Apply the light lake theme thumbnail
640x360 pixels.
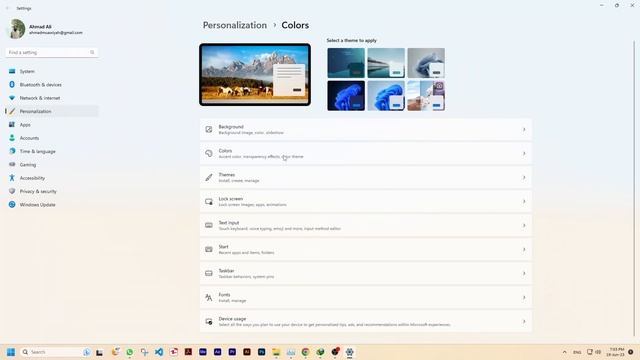tap(386, 63)
